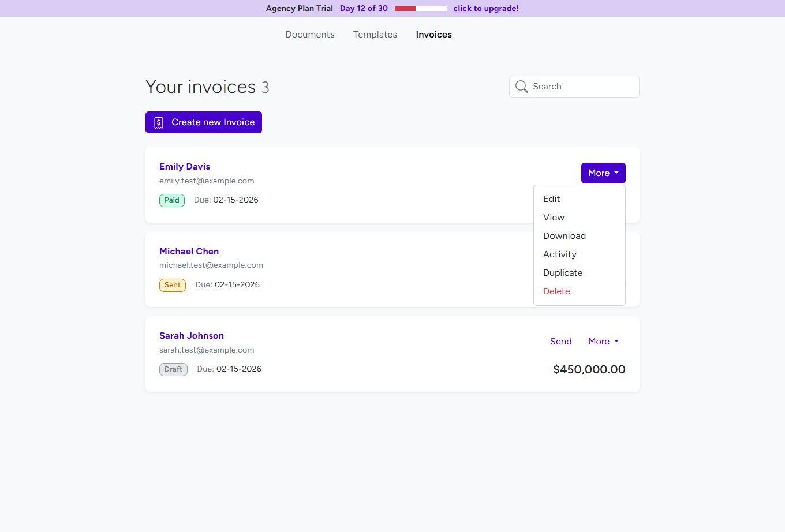785x532 pixels.
Task: Follow the click to upgrade link
Action: click(485, 8)
